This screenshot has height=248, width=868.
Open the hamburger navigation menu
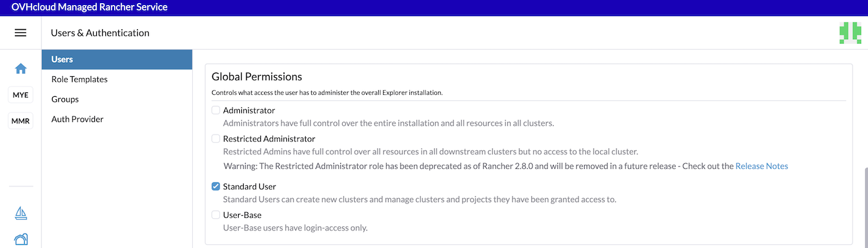coord(20,33)
